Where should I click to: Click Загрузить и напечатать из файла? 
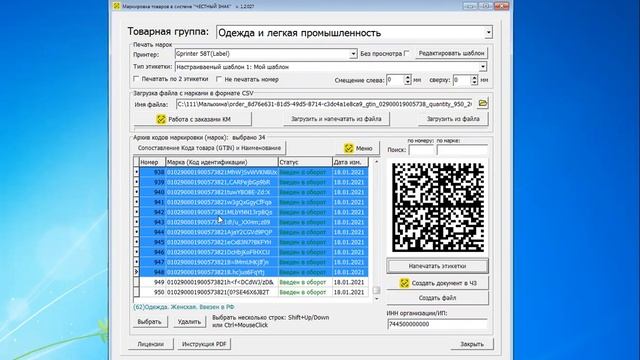tap(336, 119)
